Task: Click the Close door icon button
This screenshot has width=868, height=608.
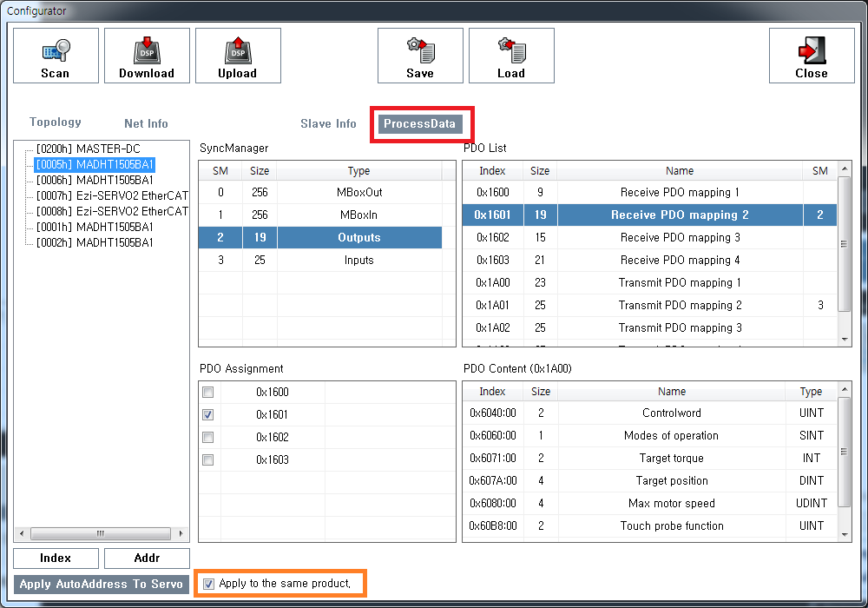Action: click(812, 56)
